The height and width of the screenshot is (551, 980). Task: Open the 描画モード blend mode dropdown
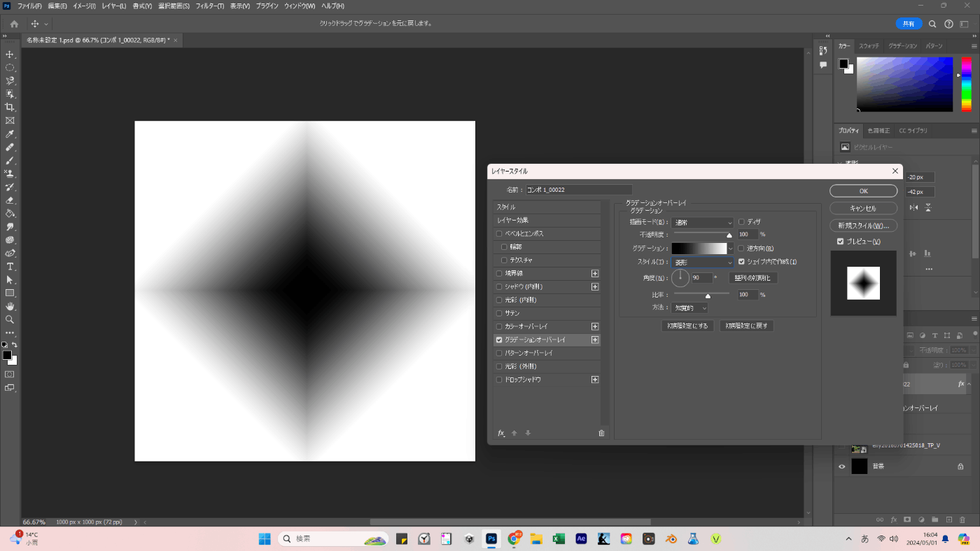702,222
